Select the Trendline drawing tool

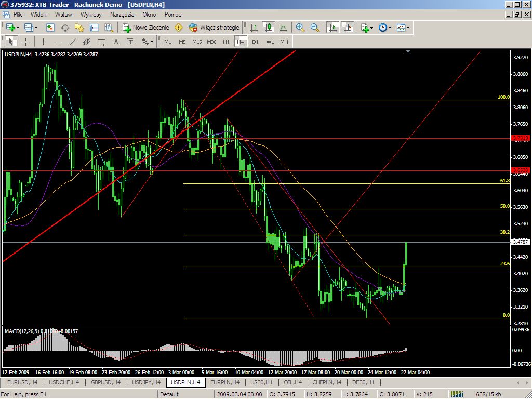click(x=73, y=42)
